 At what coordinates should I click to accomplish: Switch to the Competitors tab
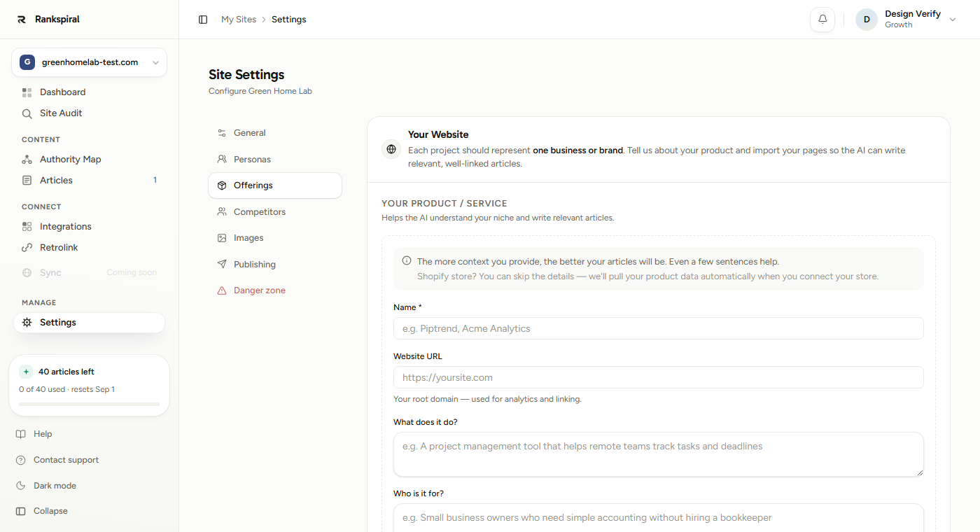pos(275,212)
